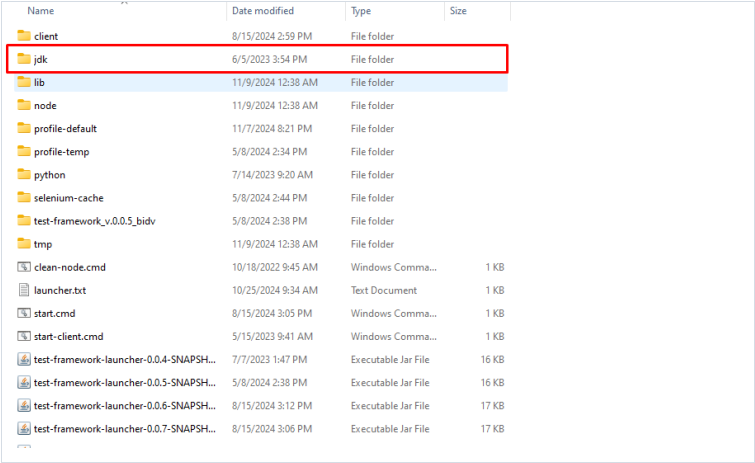
Task: Click the test-framework-launcher-0.0.7 jar icon
Action: (x=25, y=429)
